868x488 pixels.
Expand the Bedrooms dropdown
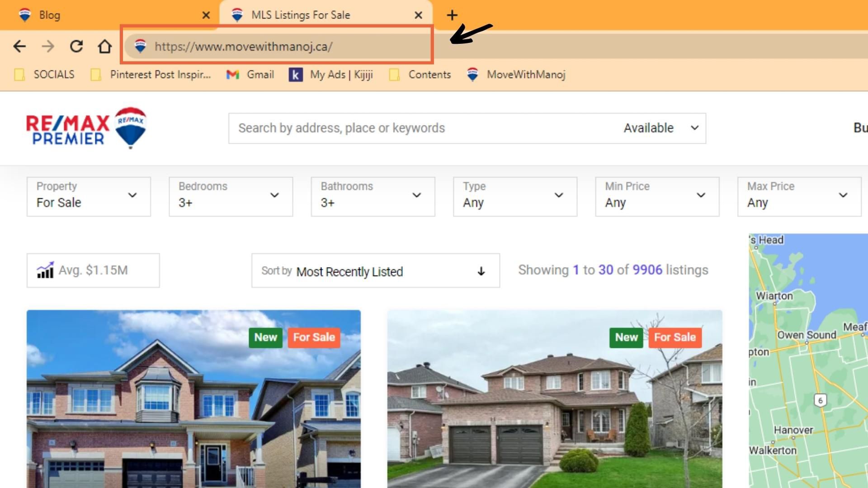pos(231,196)
